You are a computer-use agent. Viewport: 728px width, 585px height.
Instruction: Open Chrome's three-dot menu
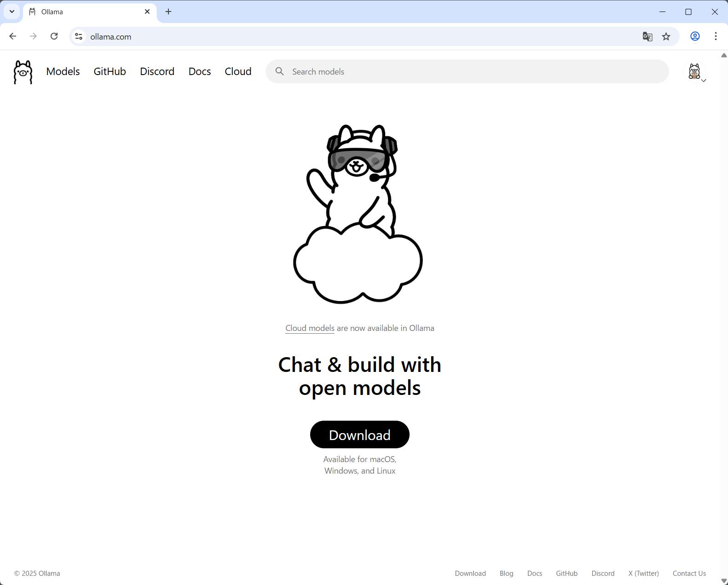[716, 36]
